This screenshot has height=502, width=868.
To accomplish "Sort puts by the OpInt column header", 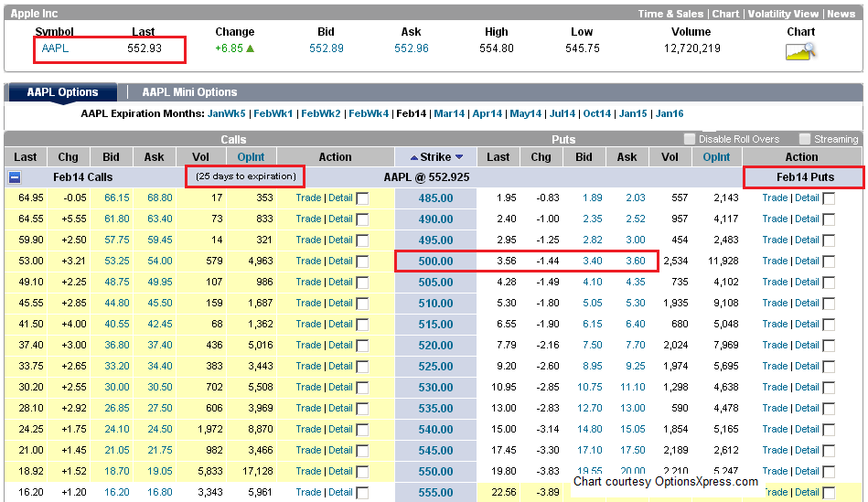I will (716, 157).
